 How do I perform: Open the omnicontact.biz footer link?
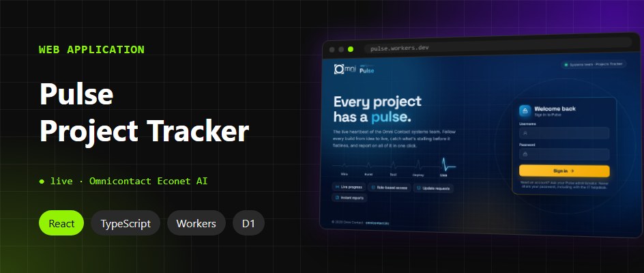(x=377, y=222)
